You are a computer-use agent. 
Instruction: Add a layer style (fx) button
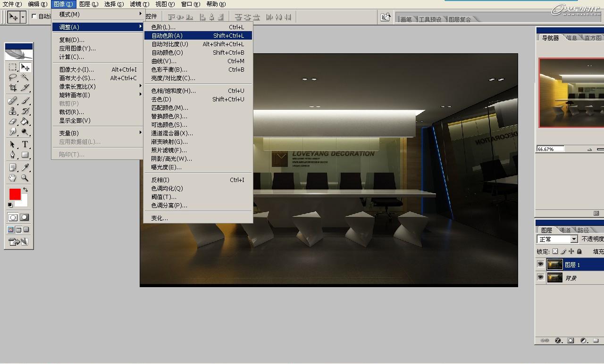558,340
